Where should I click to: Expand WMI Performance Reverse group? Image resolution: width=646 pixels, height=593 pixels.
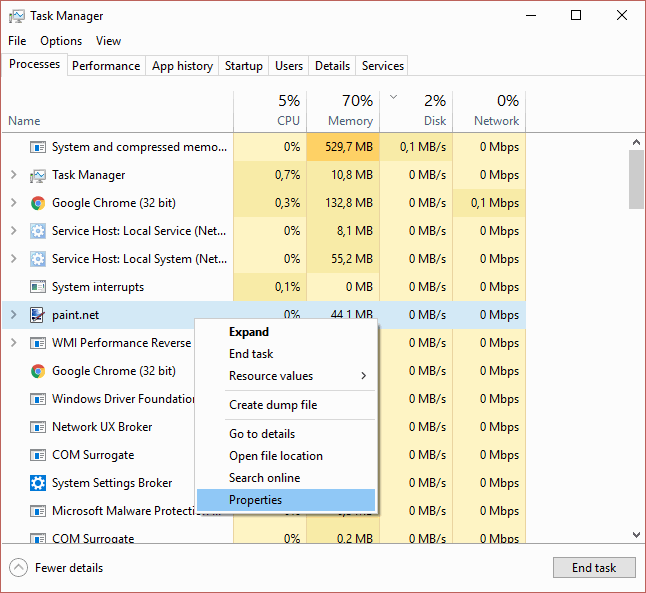(14, 343)
